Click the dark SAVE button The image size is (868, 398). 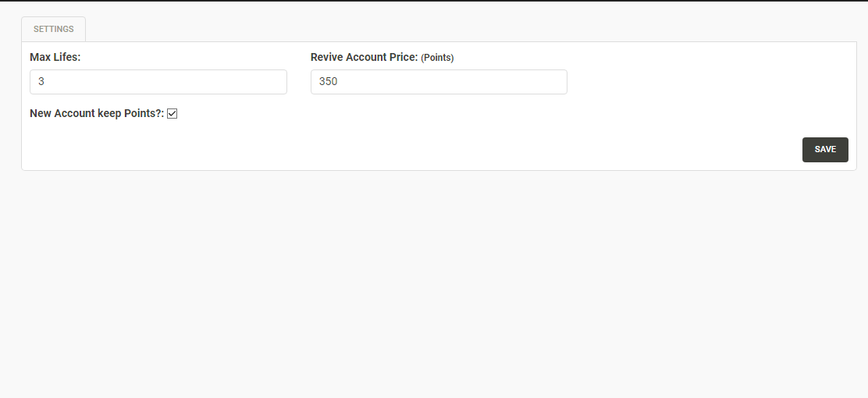coord(825,150)
